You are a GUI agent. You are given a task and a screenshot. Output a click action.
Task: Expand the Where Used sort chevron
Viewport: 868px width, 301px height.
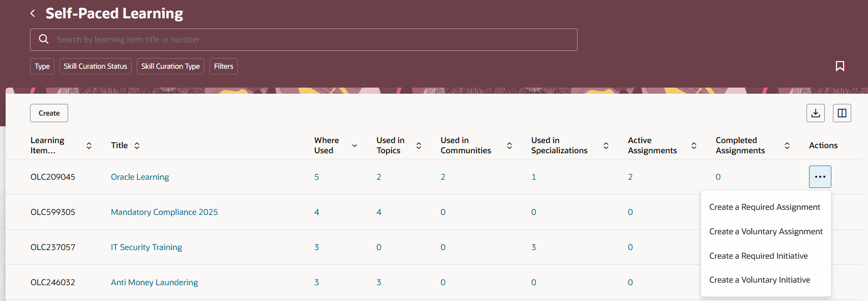(x=354, y=146)
